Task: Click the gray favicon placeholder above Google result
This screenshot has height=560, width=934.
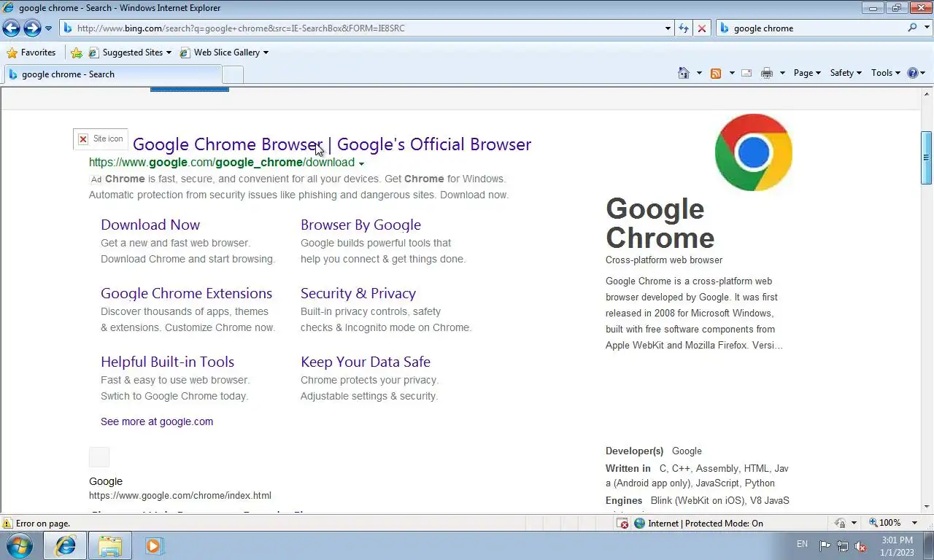Action: 99,457
